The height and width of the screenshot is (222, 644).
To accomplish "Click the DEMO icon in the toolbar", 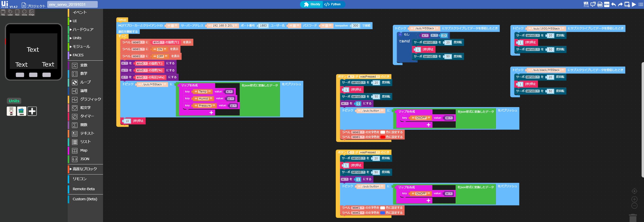I will click(607, 4).
